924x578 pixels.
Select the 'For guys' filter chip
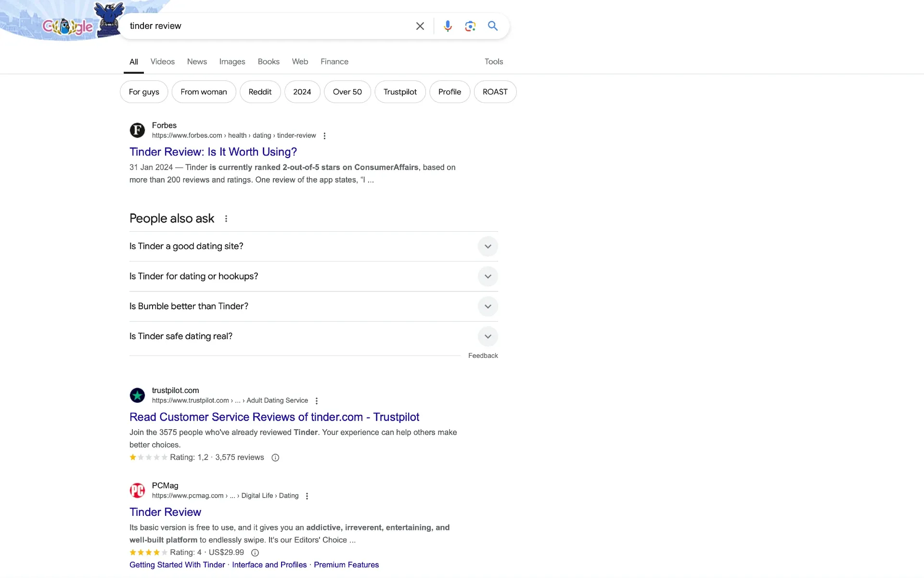tap(144, 91)
